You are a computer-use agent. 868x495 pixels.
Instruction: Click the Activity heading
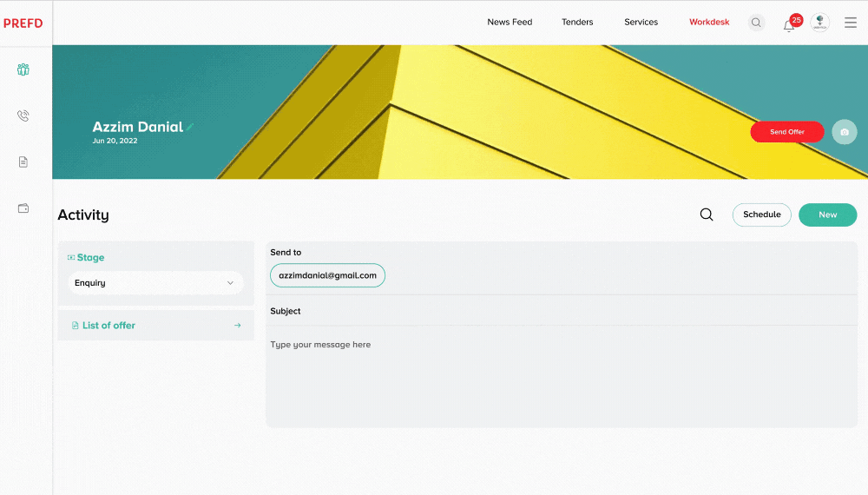83,214
